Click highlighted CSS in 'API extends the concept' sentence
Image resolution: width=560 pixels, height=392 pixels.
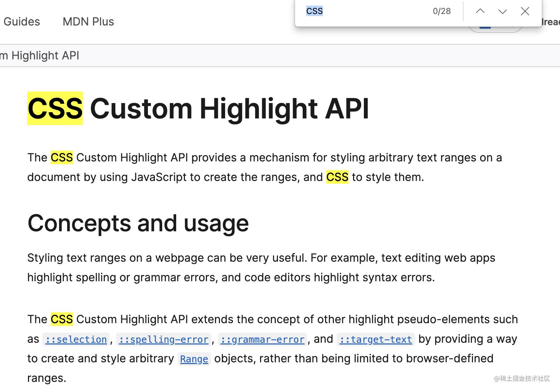pyautogui.click(x=62, y=319)
